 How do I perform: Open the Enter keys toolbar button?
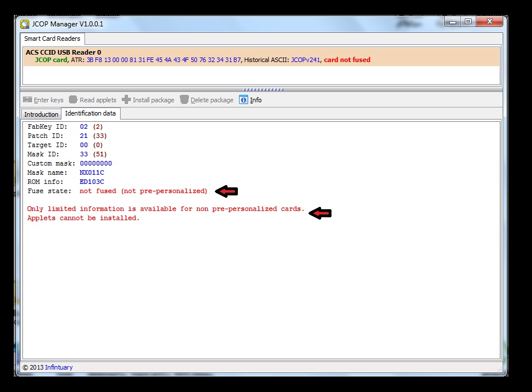[x=43, y=100]
